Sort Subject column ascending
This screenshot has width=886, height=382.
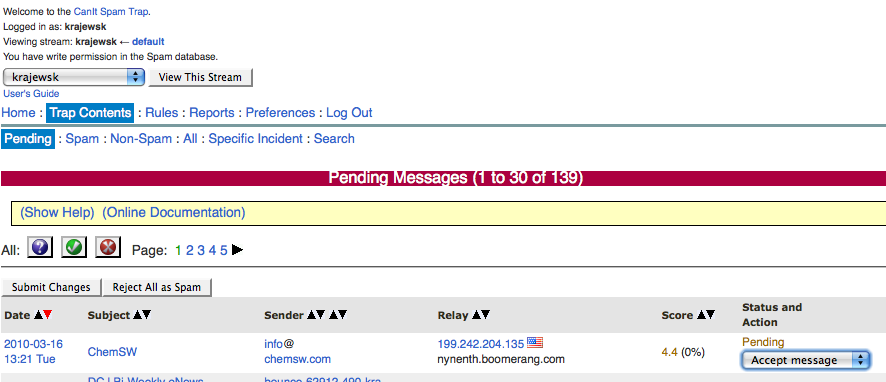point(137,315)
